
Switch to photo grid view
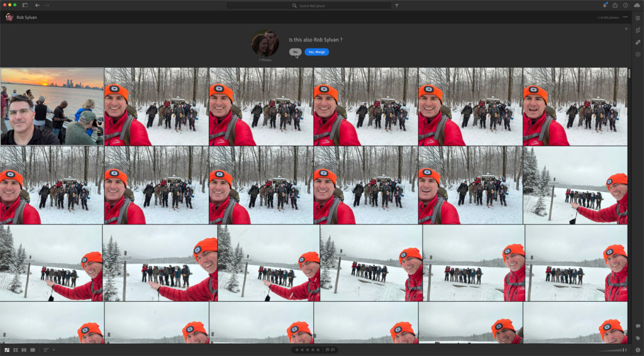pos(7,350)
